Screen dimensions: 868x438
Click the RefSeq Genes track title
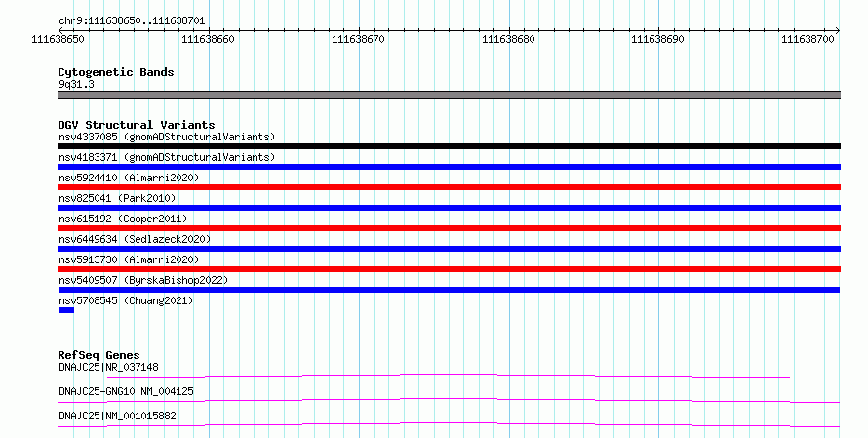tap(99, 355)
